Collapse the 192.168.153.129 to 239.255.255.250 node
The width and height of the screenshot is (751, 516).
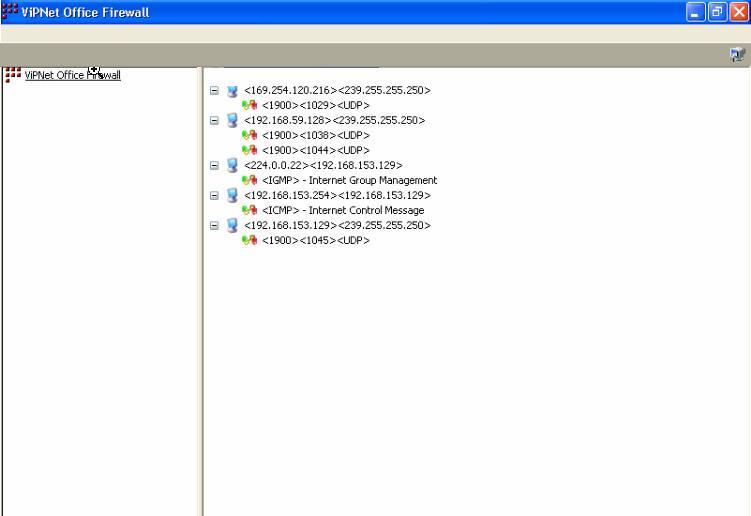click(x=214, y=225)
